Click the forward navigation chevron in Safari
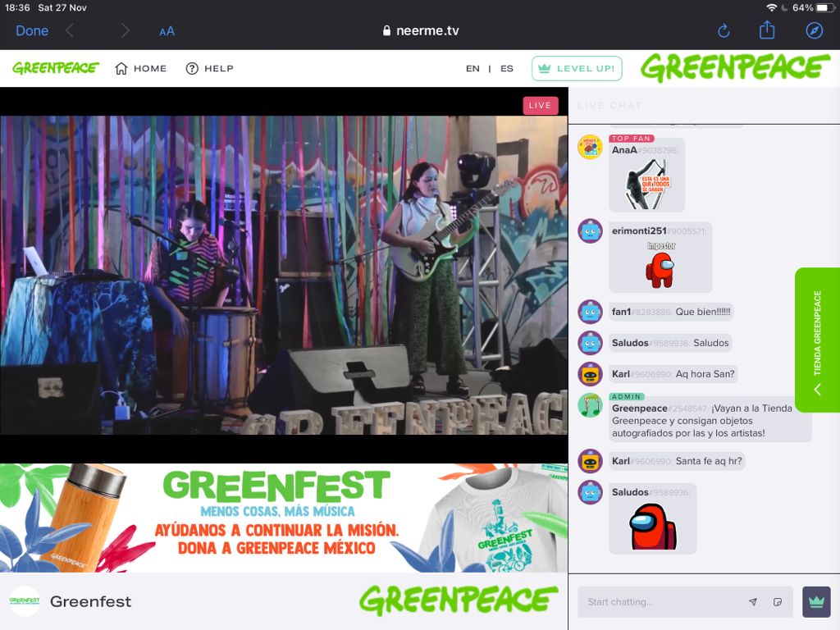This screenshot has width=840, height=630. [x=125, y=30]
